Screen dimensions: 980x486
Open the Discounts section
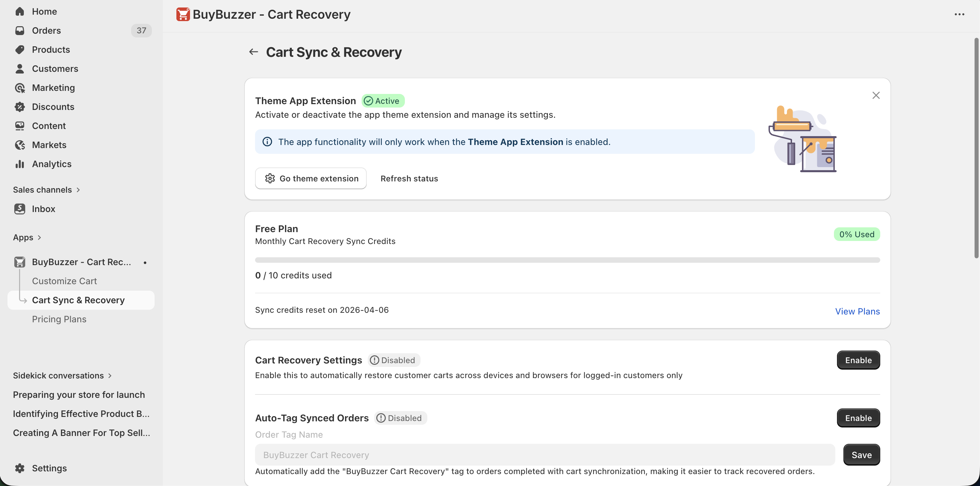pyautogui.click(x=53, y=107)
